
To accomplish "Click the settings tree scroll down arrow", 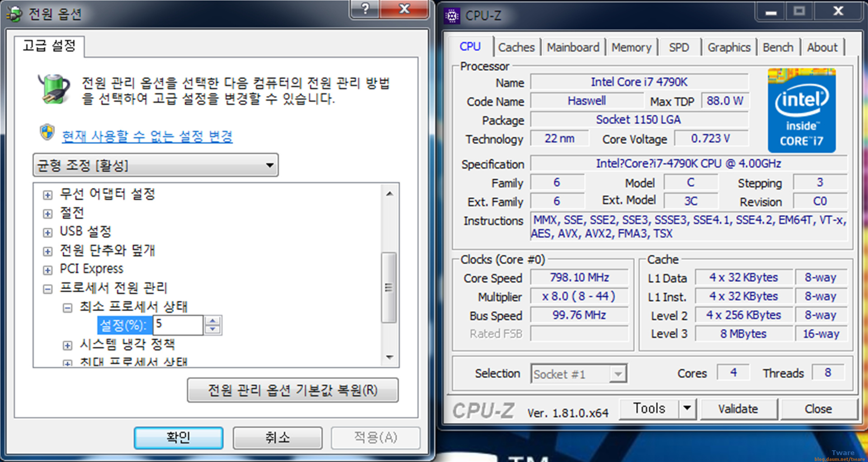I will tap(389, 357).
